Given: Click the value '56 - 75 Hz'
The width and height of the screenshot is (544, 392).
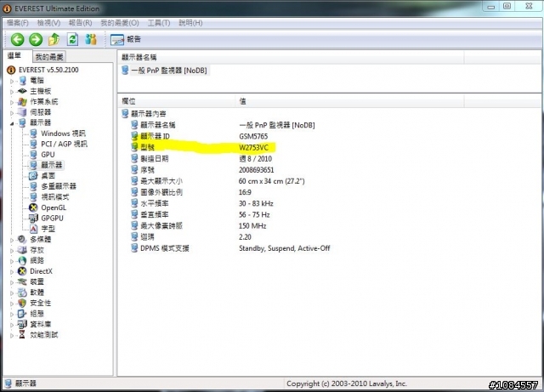Looking at the screenshot, I should click(254, 214).
